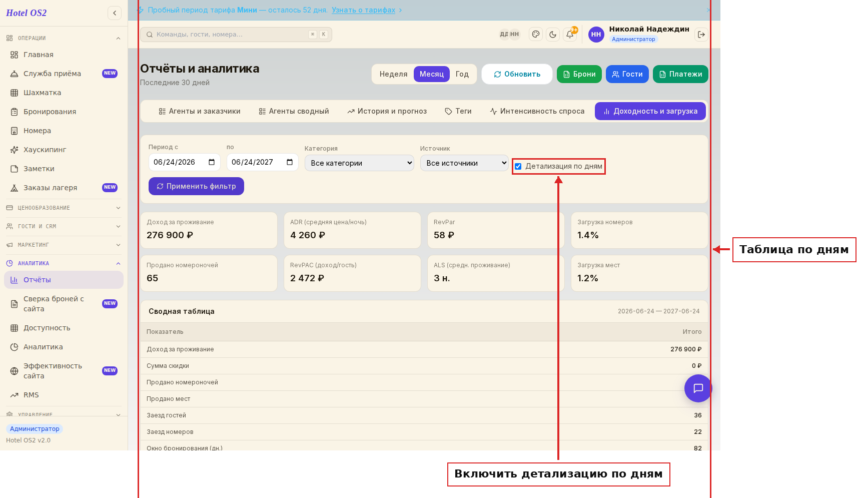Click RevPar card value 58 ₽
Viewport: 868px width, 498px height.
click(x=496, y=230)
